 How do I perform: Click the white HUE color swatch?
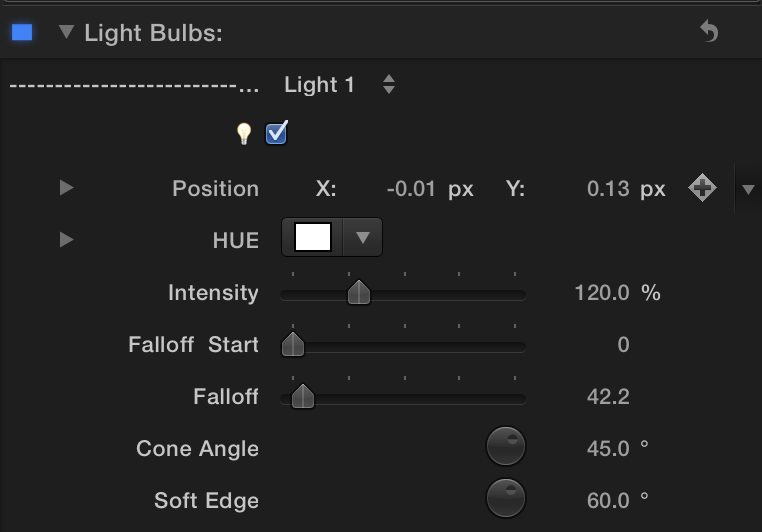[x=313, y=238]
